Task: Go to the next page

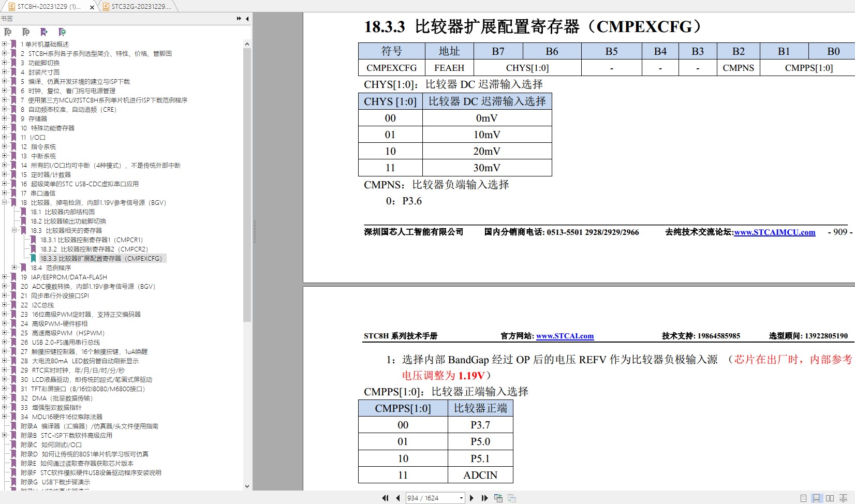Action: click(x=471, y=498)
